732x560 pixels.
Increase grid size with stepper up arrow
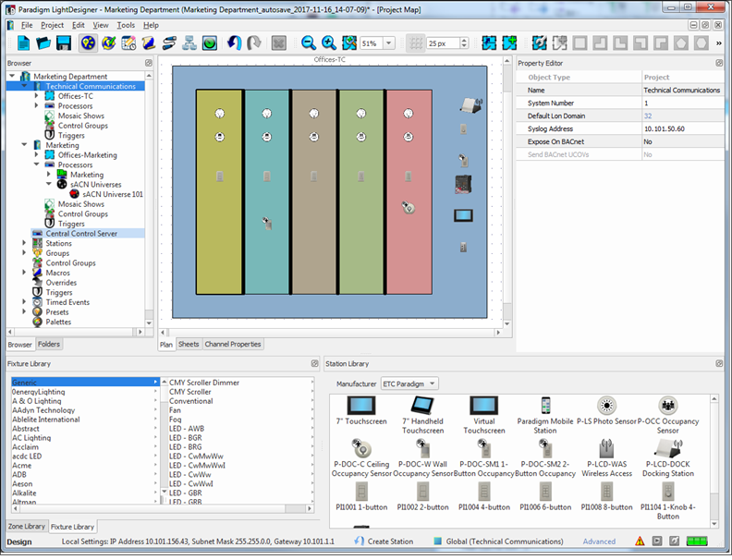point(464,41)
